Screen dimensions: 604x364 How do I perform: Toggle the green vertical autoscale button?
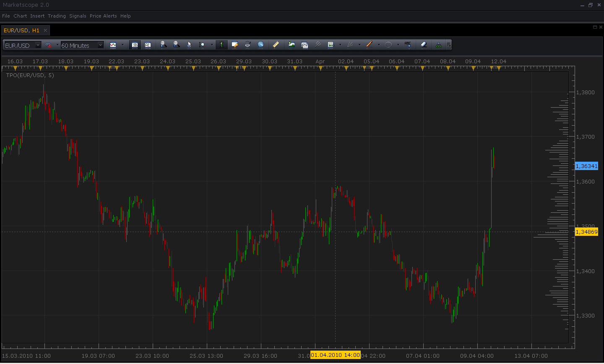pyautogui.click(x=221, y=45)
